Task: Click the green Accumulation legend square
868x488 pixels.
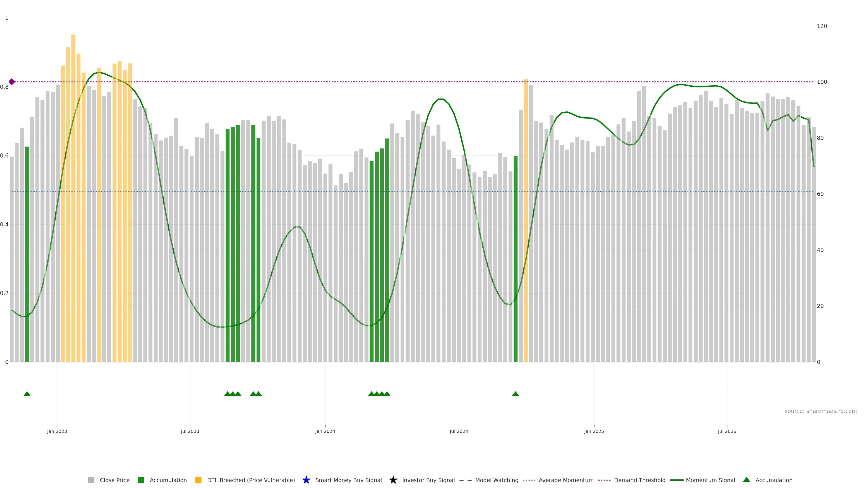Action: pos(141,480)
